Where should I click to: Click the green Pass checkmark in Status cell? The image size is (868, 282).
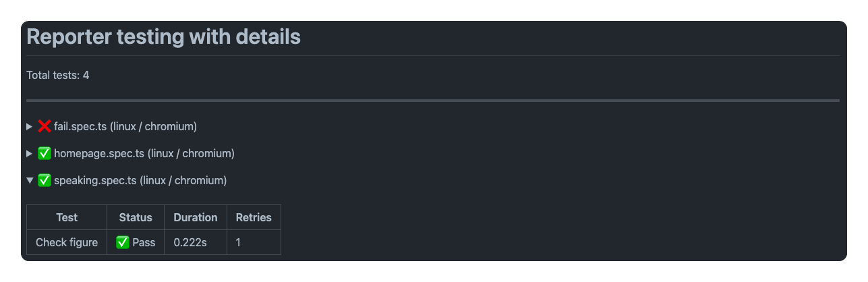pos(123,242)
